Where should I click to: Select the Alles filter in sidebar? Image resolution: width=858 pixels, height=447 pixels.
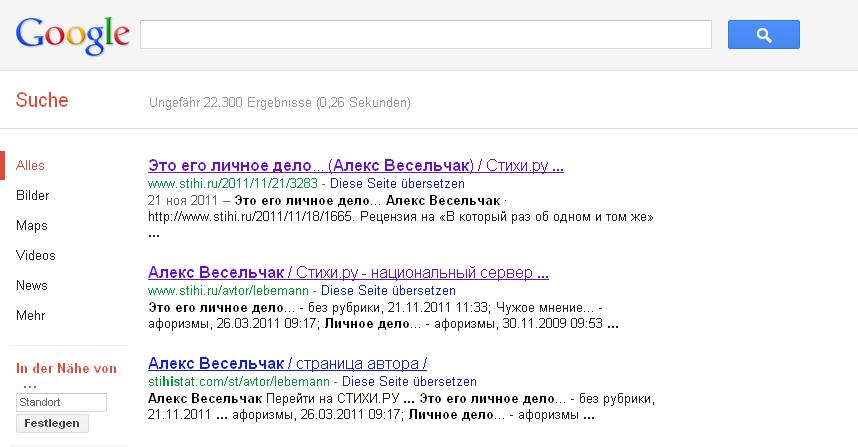click(x=31, y=166)
